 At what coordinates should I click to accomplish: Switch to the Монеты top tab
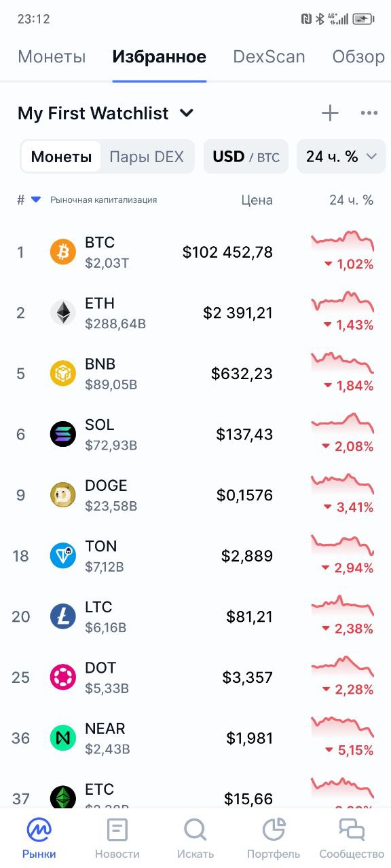pyautogui.click(x=52, y=56)
